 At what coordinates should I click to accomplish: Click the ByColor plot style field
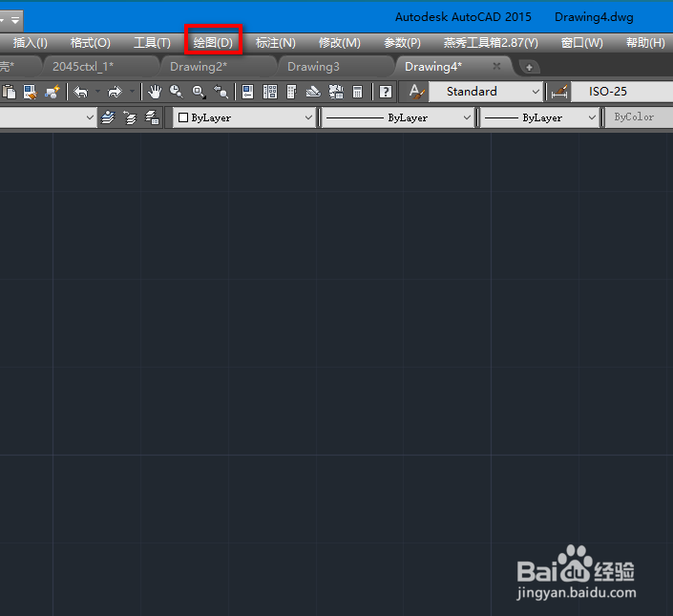[x=639, y=117]
